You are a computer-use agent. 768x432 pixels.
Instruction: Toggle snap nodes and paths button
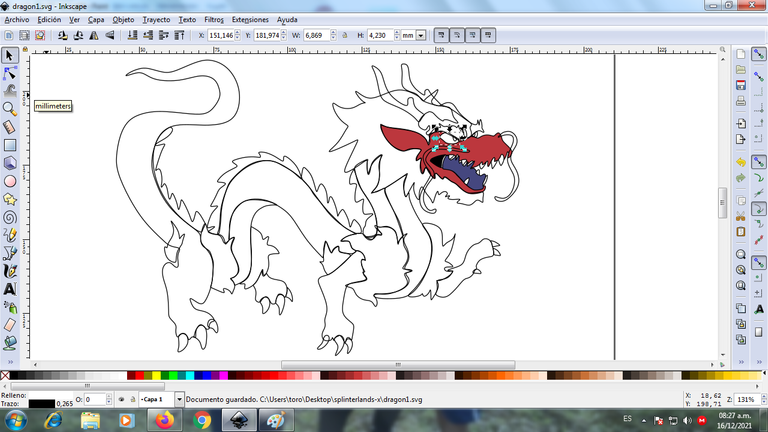coord(758,162)
